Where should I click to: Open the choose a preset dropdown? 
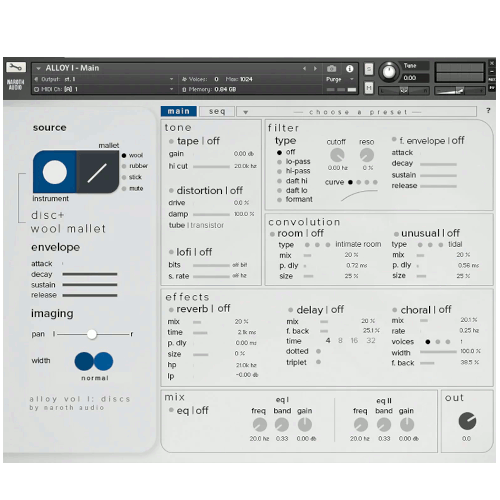pos(356,112)
